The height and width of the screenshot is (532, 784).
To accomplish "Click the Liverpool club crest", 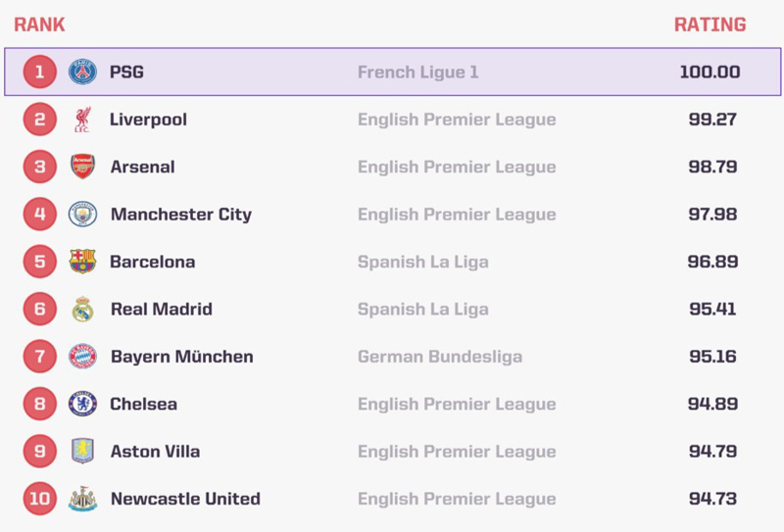I will tap(82, 119).
